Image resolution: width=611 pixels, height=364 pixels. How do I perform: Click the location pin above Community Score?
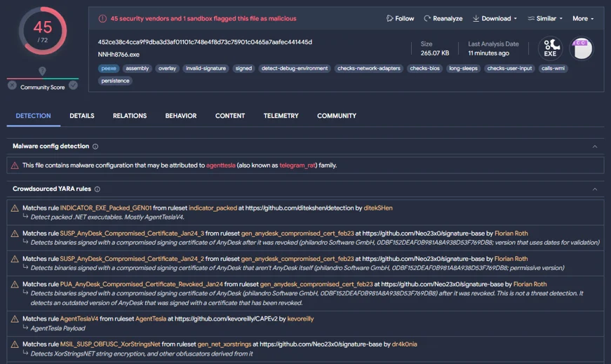click(42, 71)
